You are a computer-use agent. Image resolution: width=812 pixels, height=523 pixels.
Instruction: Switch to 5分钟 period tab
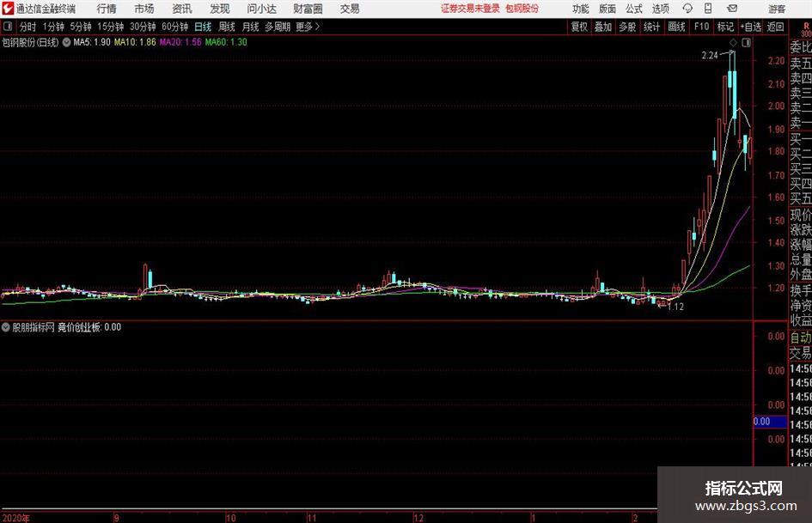81,27
